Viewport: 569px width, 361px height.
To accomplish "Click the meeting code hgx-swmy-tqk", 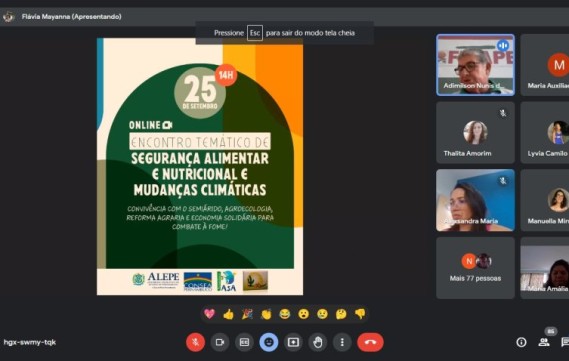I will pos(30,342).
